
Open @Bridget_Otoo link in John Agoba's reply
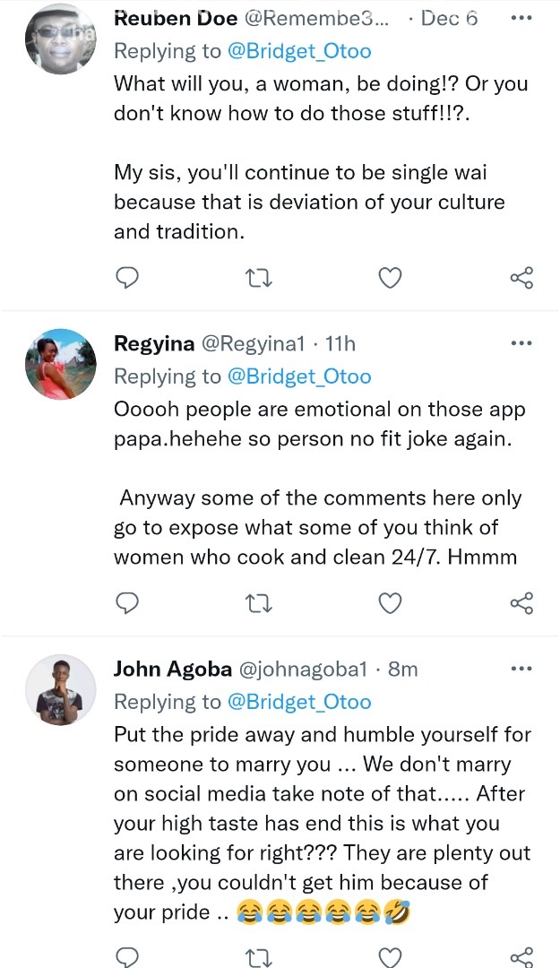coord(299,702)
